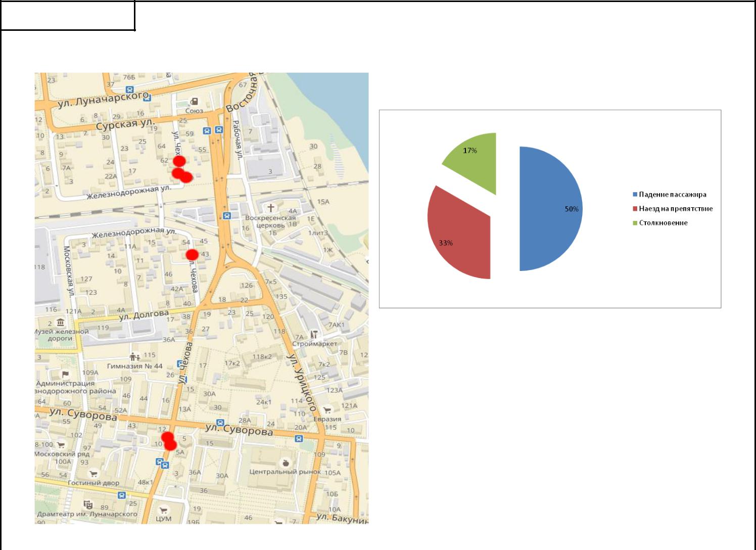This screenshot has height=550, width=756.
Task: Select the museum icon beside Музей железной дороги
Action: 61,323
